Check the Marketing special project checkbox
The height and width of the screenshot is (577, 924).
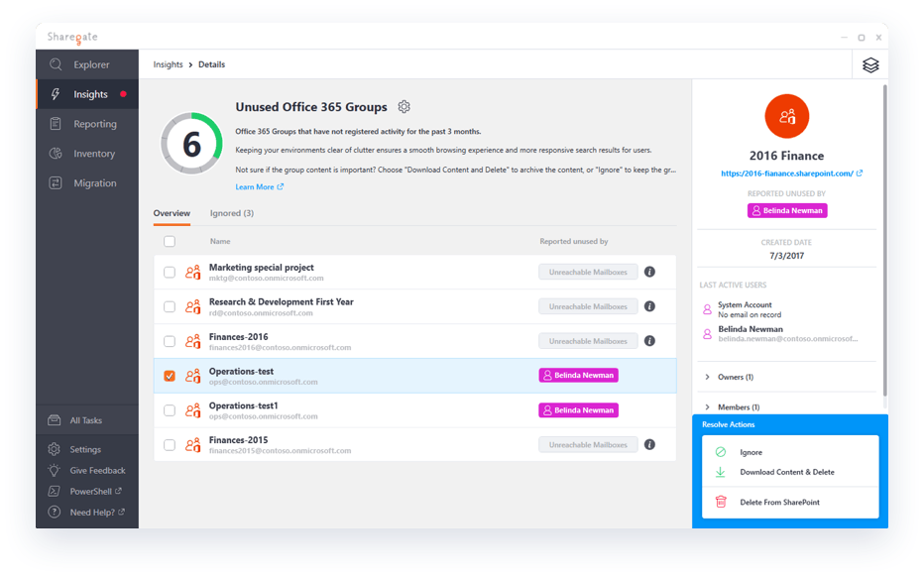(x=170, y=273)
